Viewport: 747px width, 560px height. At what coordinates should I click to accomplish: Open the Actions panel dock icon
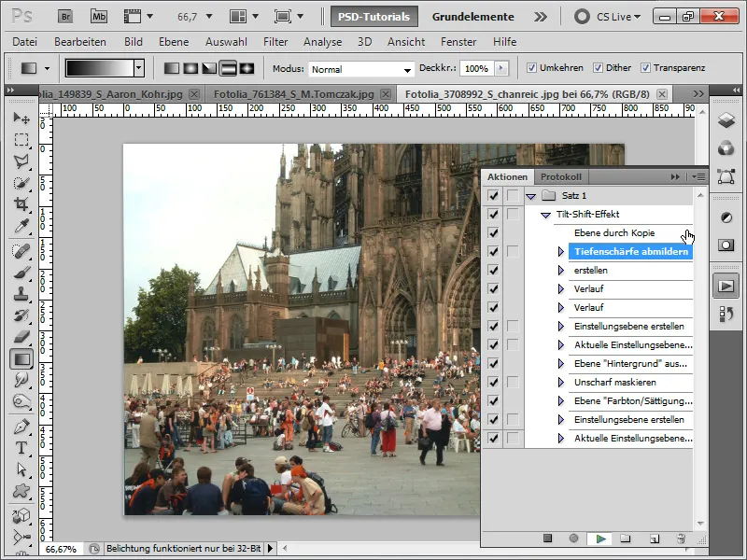[x=726, y=287]
